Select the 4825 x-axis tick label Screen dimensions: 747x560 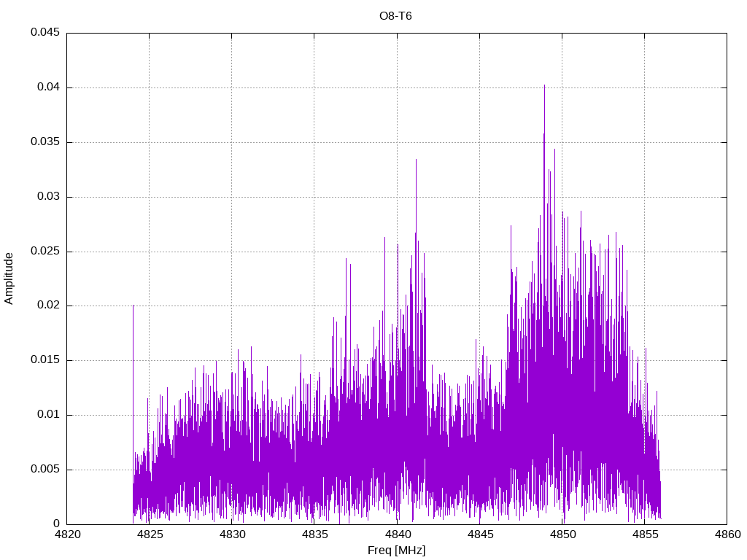150,534
